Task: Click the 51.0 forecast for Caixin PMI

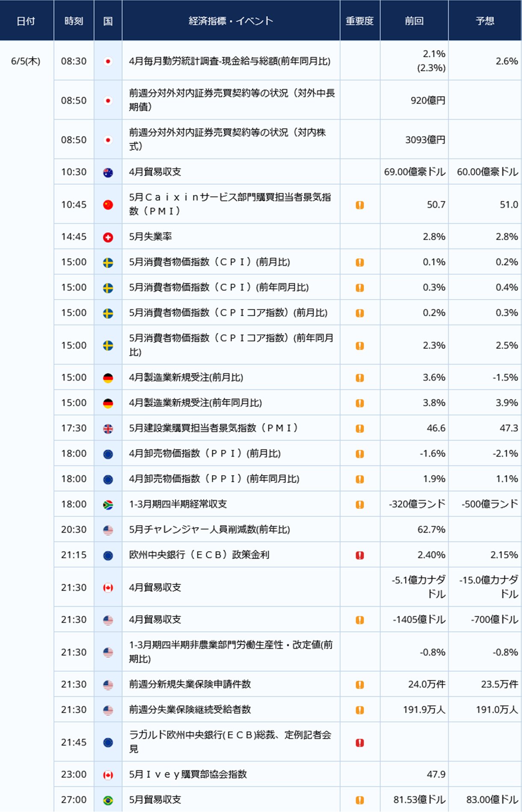Action: [x=509, y=204]
